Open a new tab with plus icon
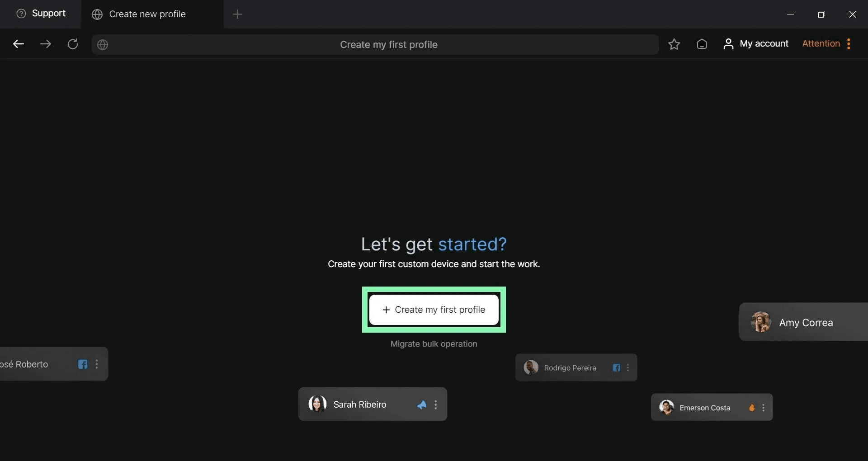Screen dimensions: 868x461 (x=237, y=14)
